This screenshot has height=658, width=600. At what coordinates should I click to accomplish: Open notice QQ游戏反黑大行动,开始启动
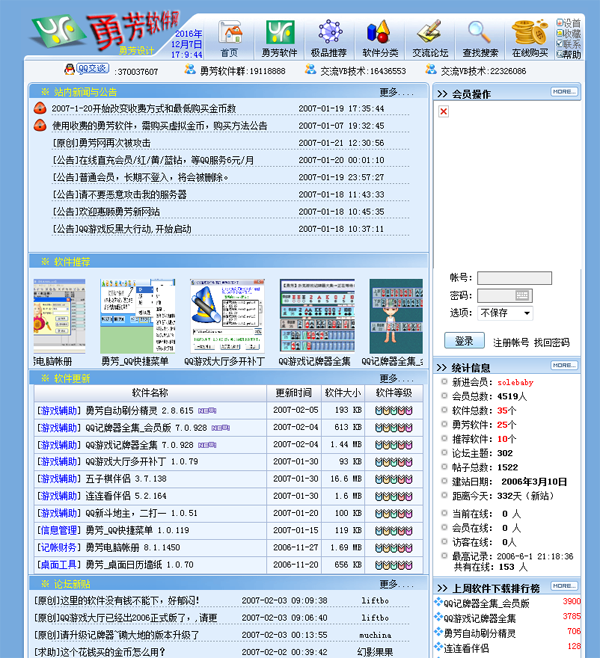point(122,229)
